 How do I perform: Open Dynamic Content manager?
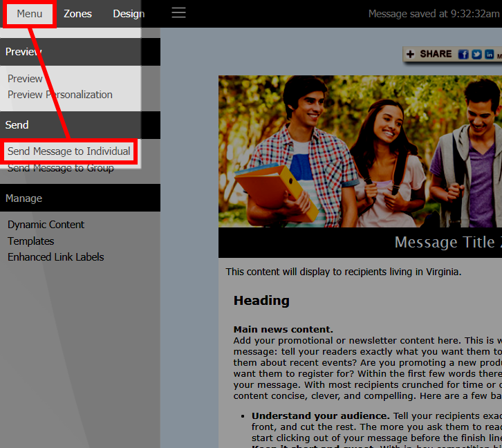tap(46, 225)
